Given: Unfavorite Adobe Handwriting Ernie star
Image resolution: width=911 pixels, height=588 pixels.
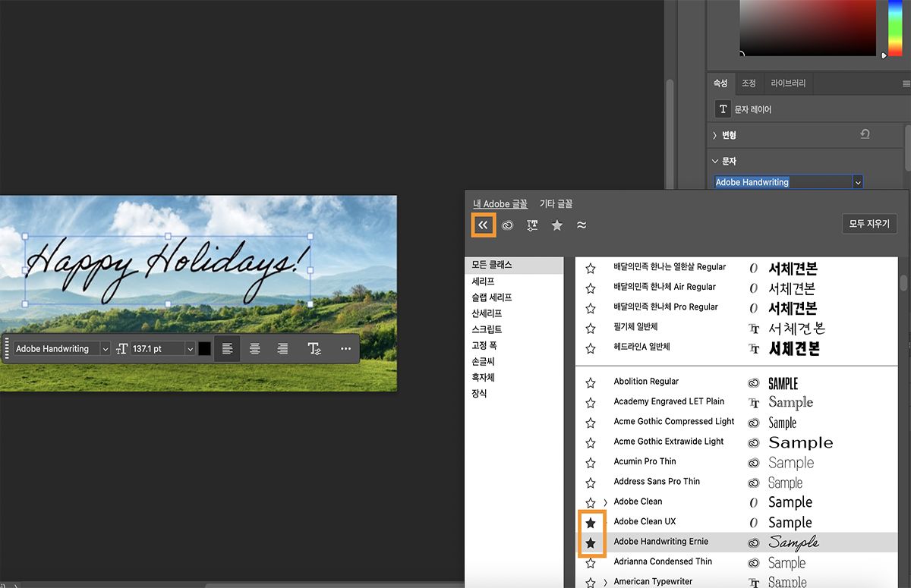Looking at the screenshot, I should (591, 542).
